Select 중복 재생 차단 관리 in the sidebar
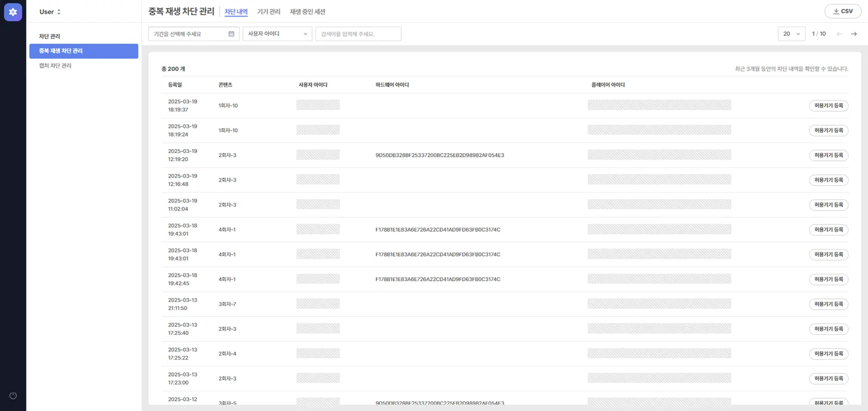The image size is (868, 411). point(84,51)
